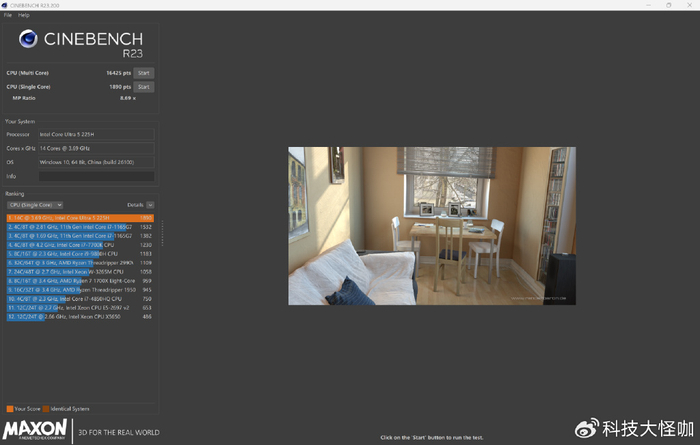700x445 pixels.
Task: Select the Intel Core Ultra 5 225H ranking row
Action: click(80, 218)
